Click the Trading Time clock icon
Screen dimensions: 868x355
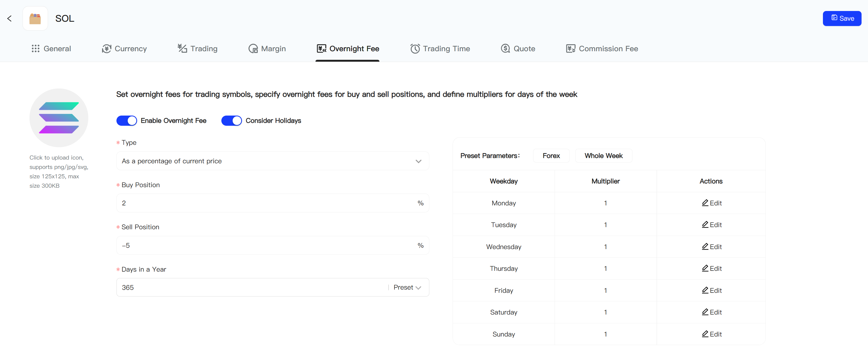click(x=415, y=49)
